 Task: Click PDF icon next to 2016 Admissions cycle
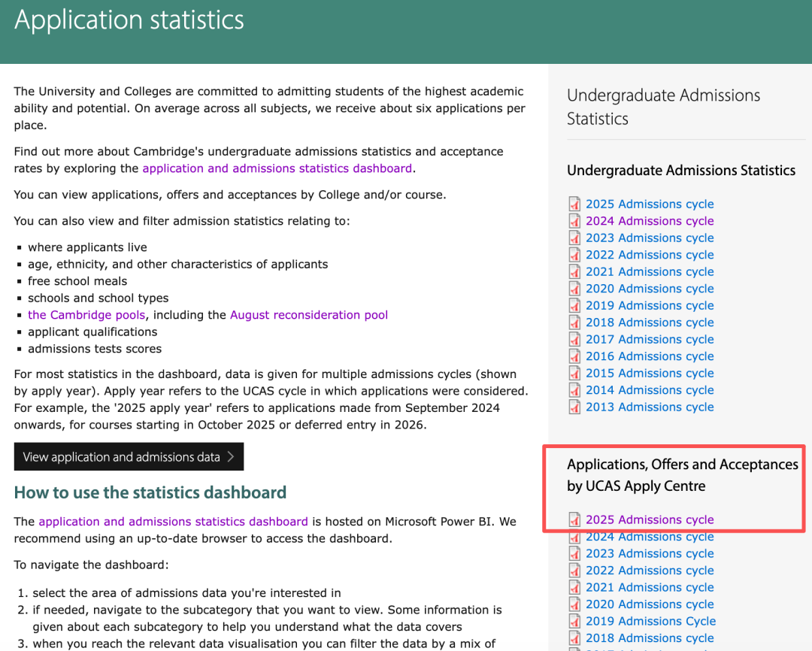(574, 356)
